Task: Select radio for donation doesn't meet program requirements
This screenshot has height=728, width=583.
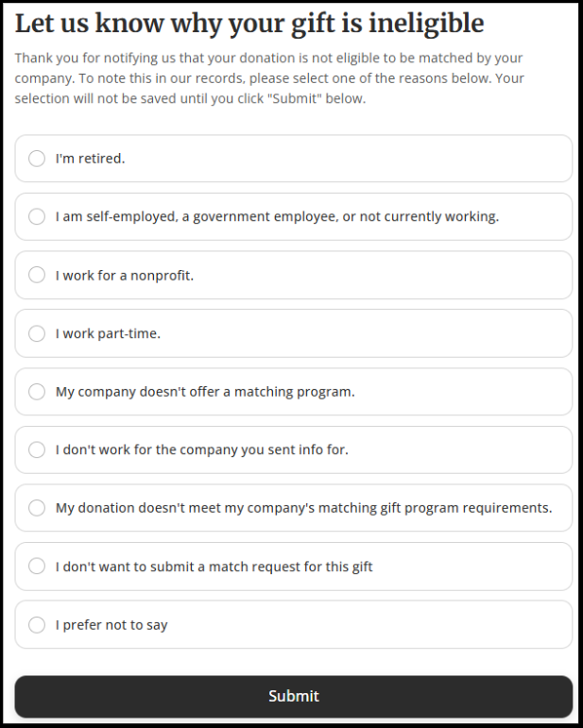Action: pyautogui.click(x=37, y=508)
